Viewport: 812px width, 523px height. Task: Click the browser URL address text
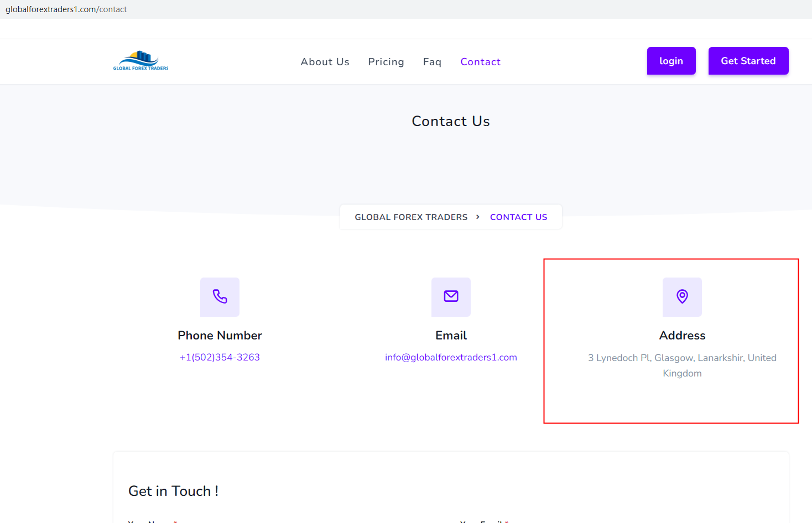66,9
